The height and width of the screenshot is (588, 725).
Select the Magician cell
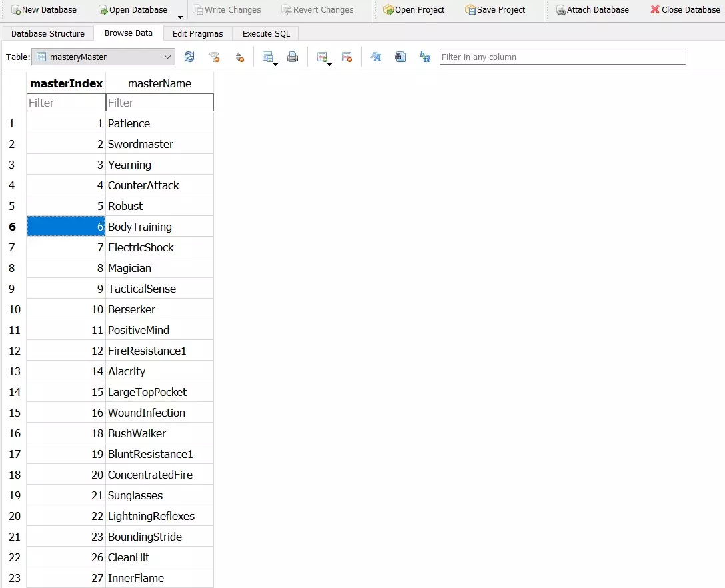tap(159, 268)
